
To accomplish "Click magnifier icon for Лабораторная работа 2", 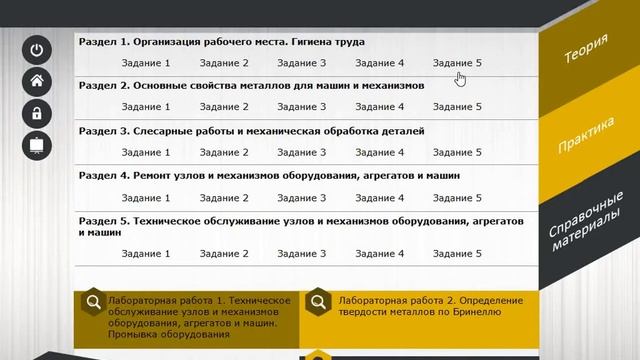I will (318, 302).
